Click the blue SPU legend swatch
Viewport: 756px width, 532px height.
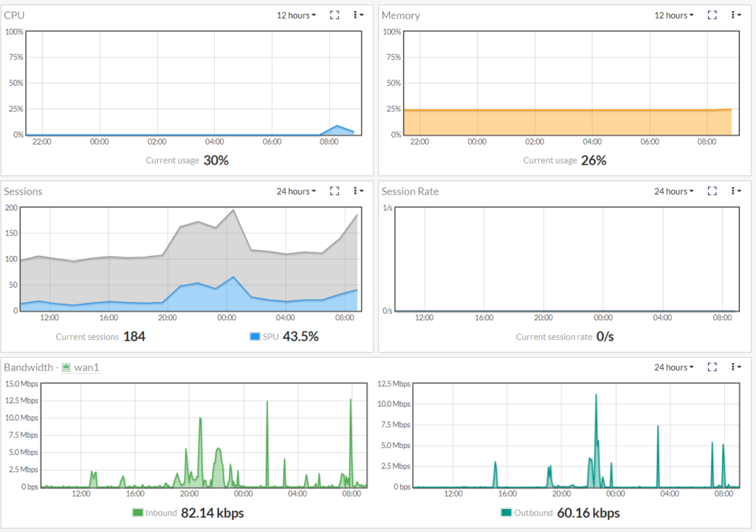click(x=255, y=336)
